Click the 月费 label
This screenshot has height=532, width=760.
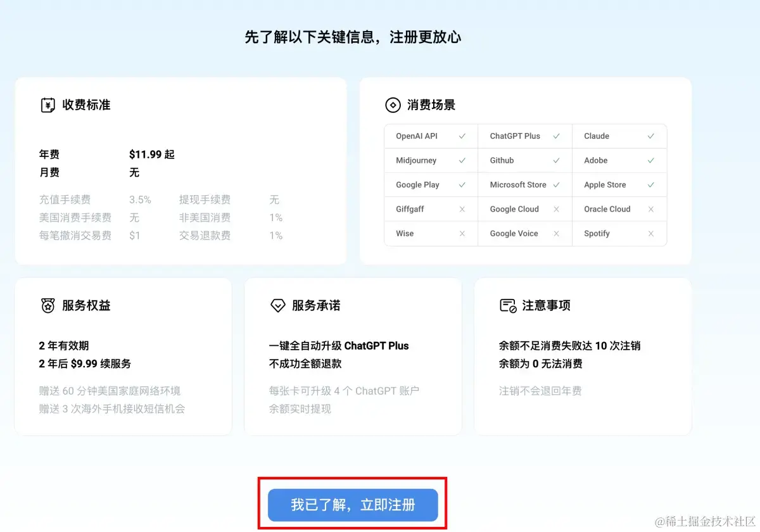click(x=49, y=172)
